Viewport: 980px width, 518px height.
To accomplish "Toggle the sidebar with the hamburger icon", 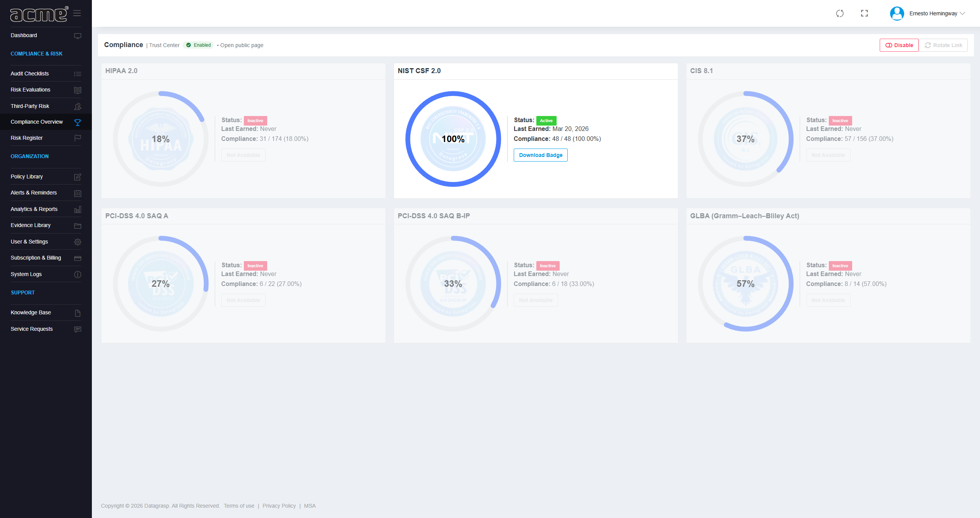I will point(77,13).
